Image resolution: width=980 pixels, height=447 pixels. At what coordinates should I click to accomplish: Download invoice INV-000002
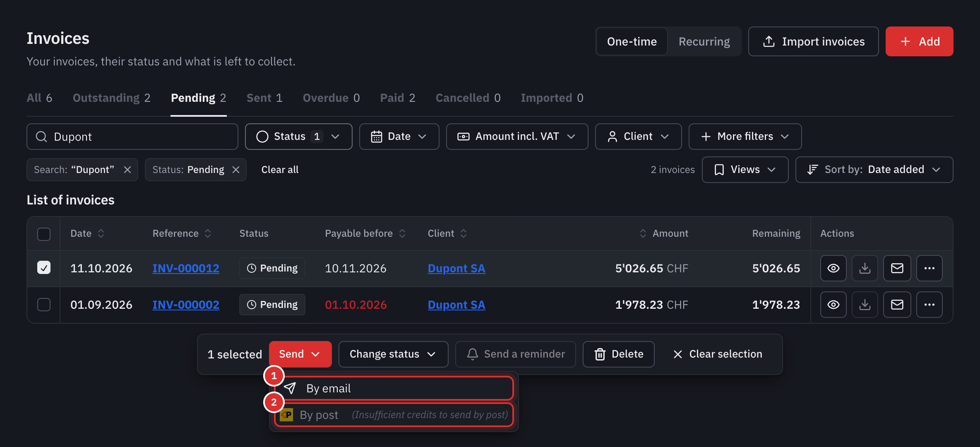tap(865, 305)
